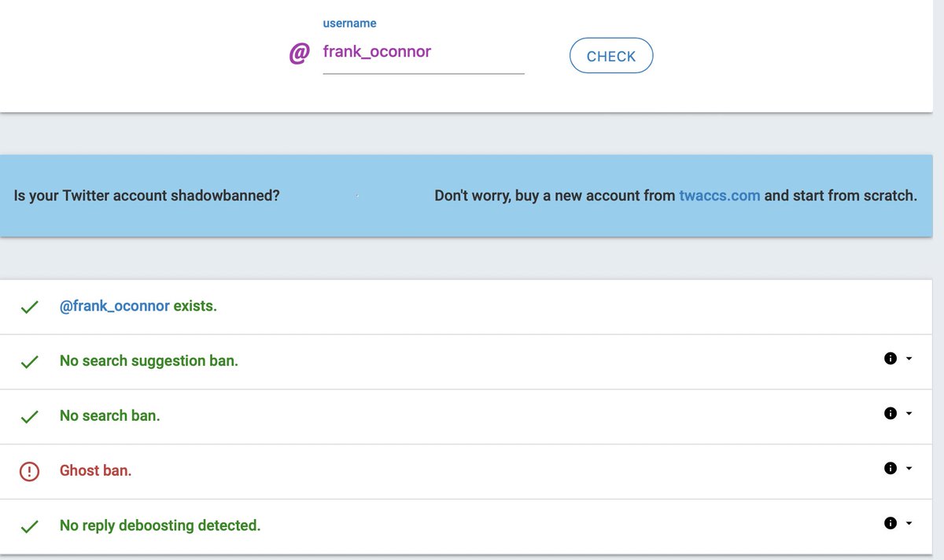944x560 pixels.
Task: Click info icon in Ghost ban row
Action: (891, 468)
